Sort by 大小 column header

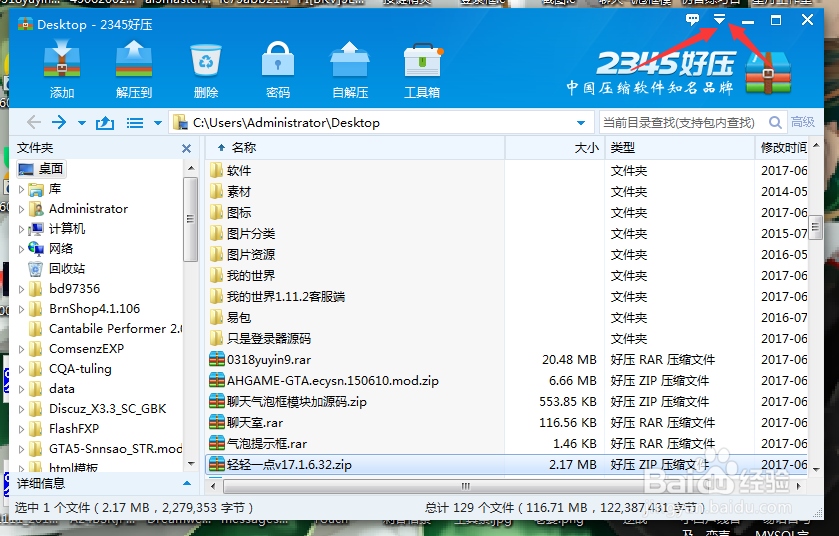554,148
